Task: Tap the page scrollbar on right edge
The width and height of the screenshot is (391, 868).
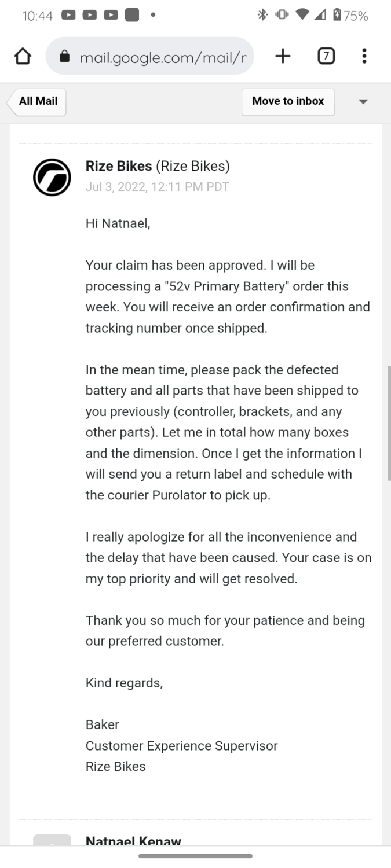Action: point(389,422)
